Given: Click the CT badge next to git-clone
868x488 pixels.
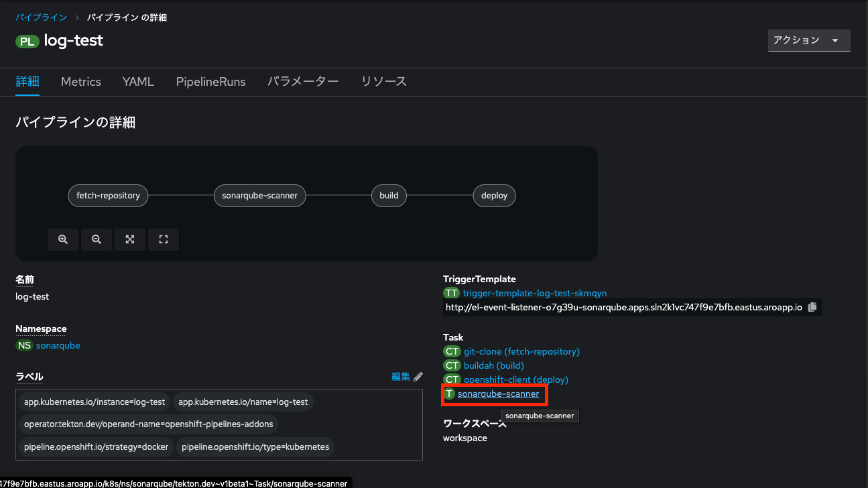Looking at the screenshot, I should tap(452, 351).
